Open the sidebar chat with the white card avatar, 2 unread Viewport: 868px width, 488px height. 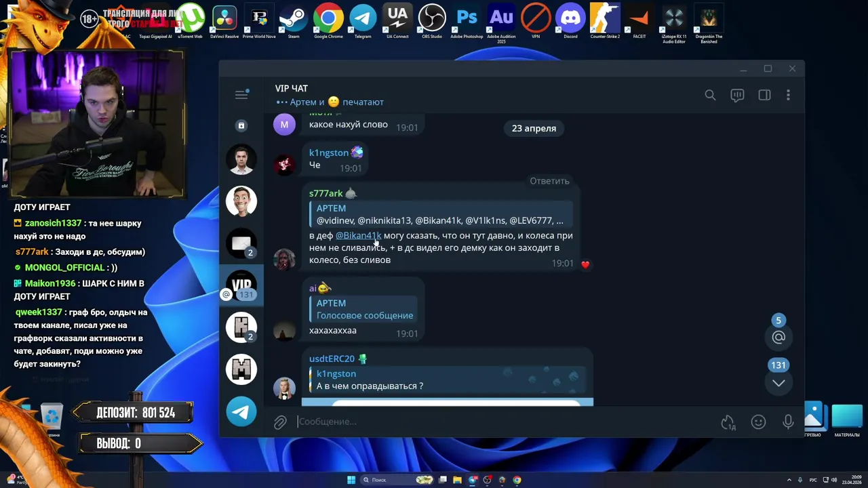[x=241, y=243]
